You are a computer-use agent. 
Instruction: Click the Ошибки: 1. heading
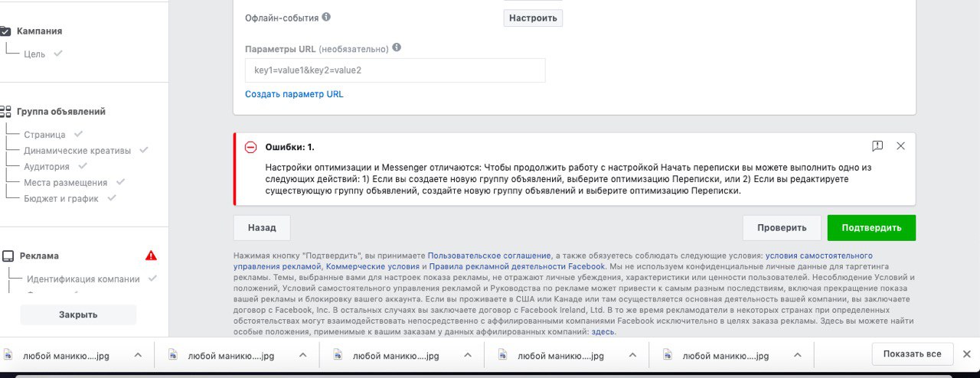289,147
